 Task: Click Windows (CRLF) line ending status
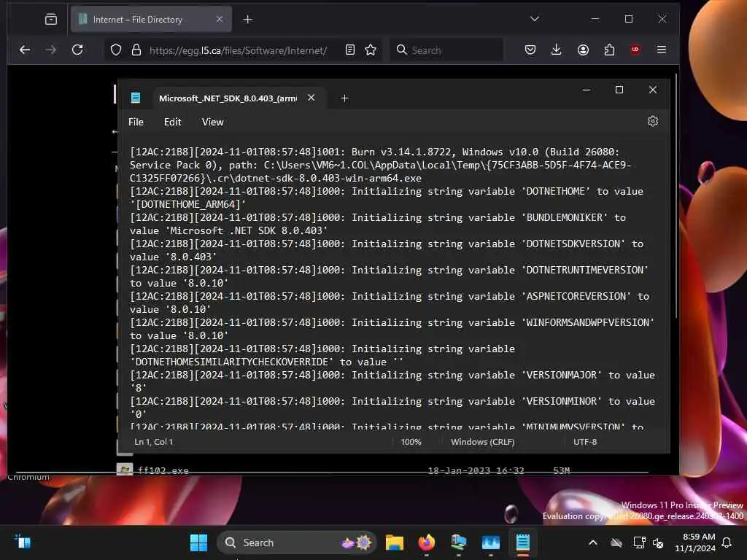[483, 442]
